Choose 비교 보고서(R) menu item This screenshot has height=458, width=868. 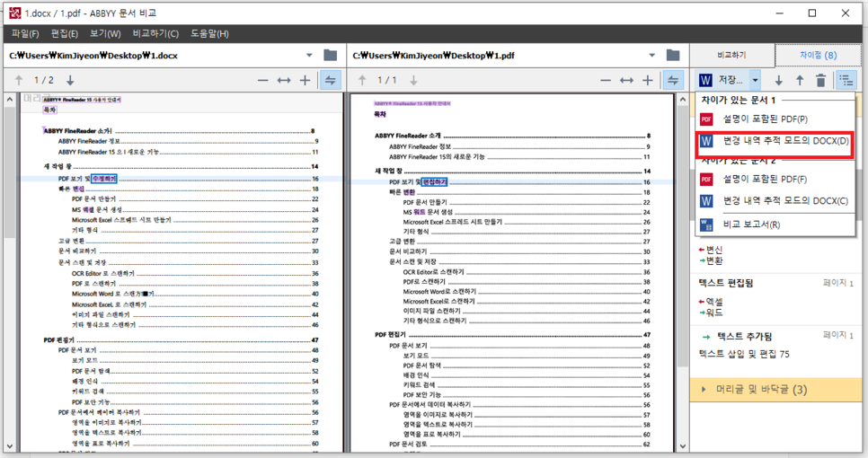[x=774, y=225]
